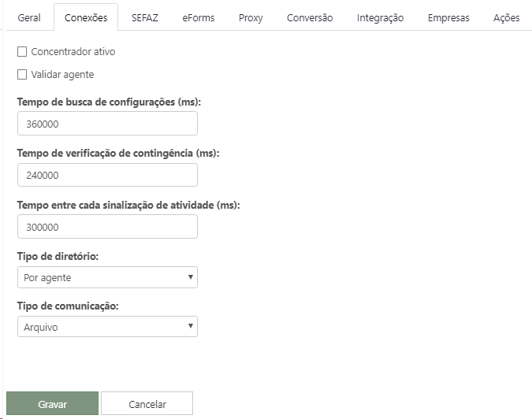The image size is (532, 419).
Task: Go to the eForms tab
Action: tap(198, 17)
